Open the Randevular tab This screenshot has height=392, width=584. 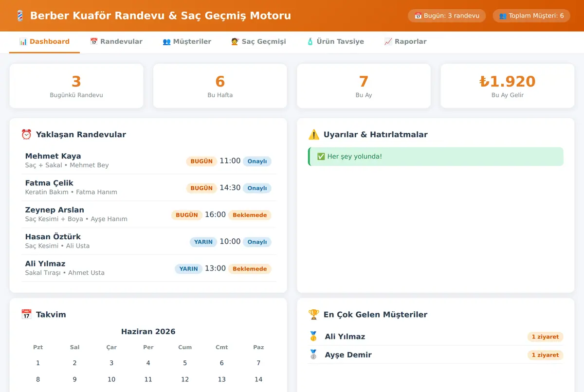116,42
